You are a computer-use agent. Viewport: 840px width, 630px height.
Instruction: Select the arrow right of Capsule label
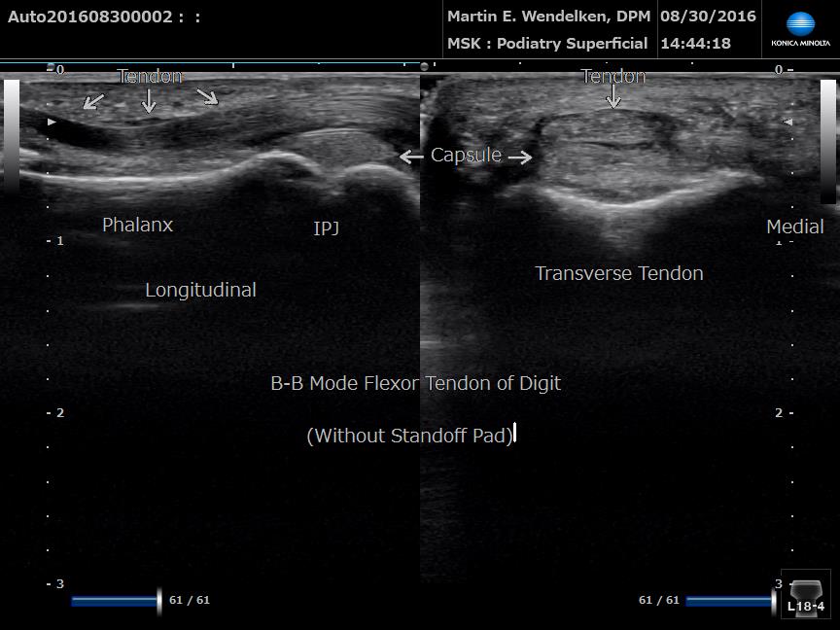tap(520, 157)
